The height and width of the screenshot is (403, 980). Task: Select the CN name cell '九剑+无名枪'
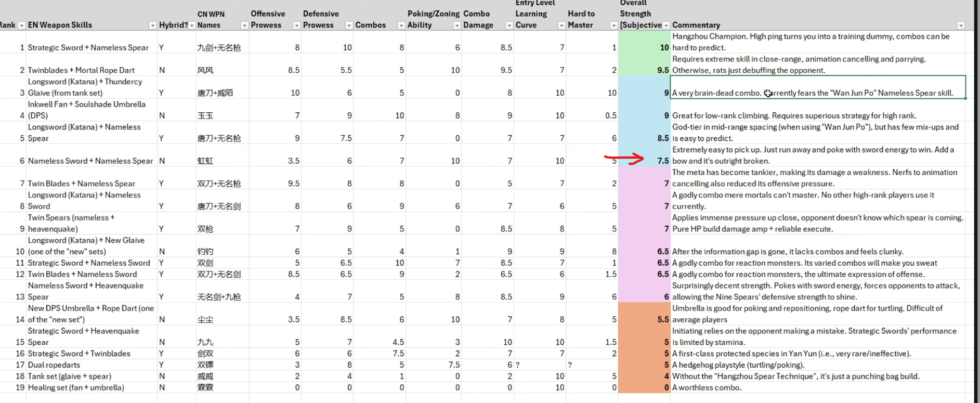223,42
